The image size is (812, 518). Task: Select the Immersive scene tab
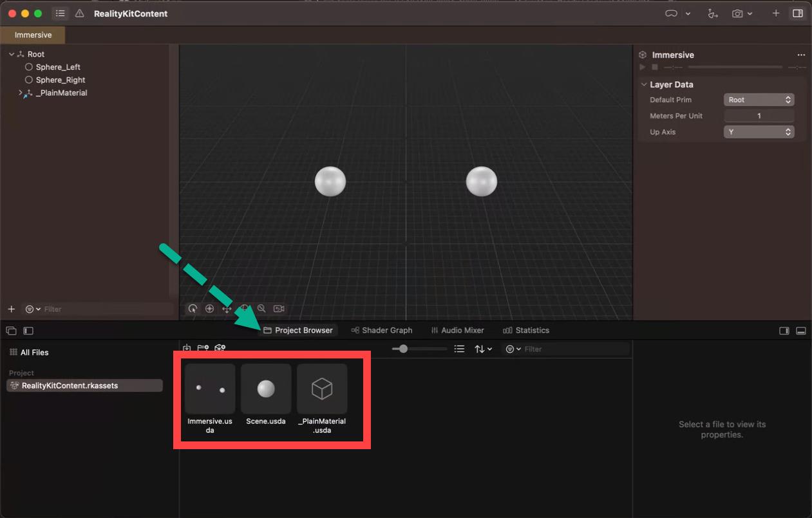33,35
